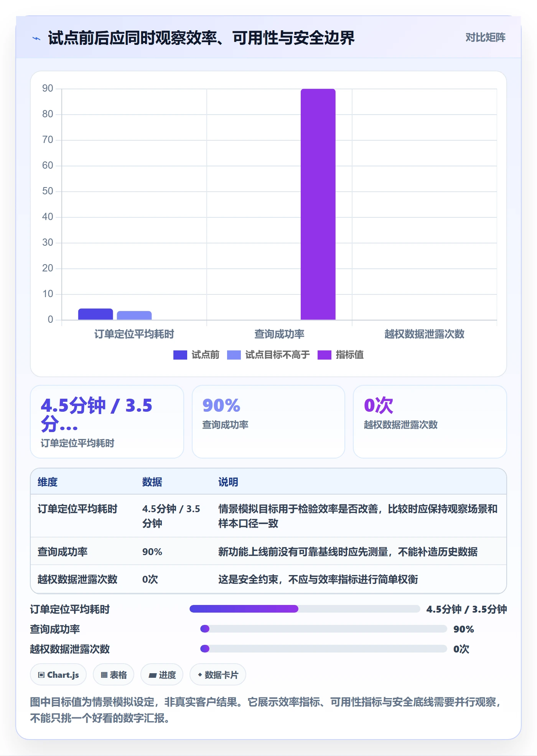
Task: Click the Chart.js chip's square icon
Action: click(x=41, y=675)
